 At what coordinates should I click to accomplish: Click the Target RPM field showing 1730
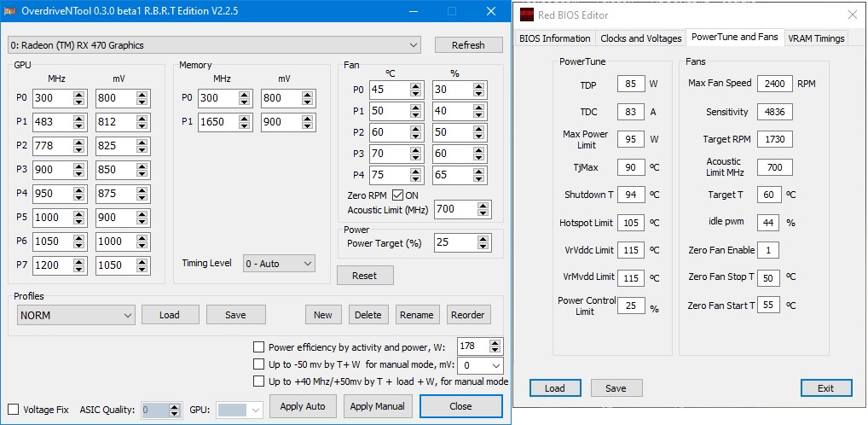coord(775,140)
